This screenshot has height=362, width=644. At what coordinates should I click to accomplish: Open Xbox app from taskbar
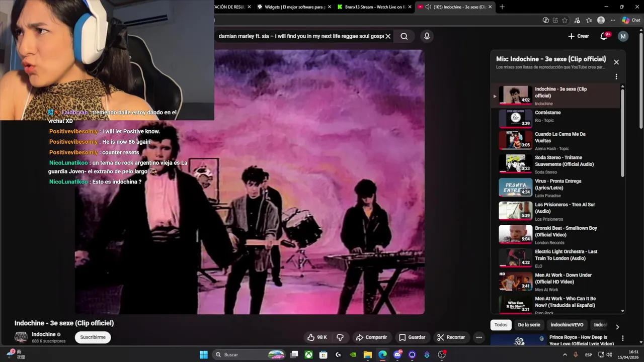[x=308, y=354]
